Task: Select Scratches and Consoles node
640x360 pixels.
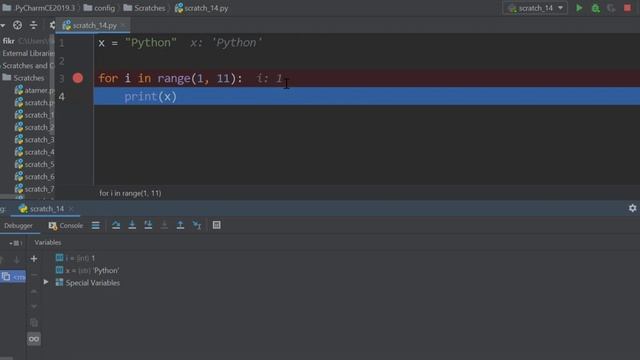Action: (27, 65)
